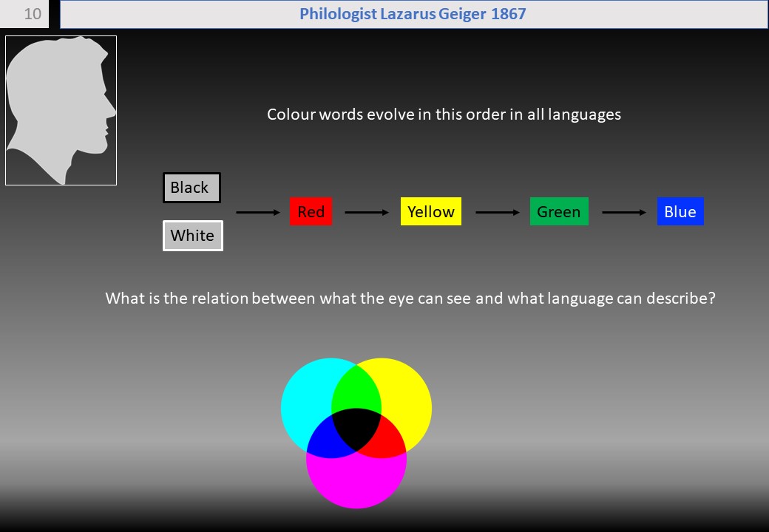Click the slide title 'Philologist Lazarus Geiger 1867'

(x=413, y=14)
